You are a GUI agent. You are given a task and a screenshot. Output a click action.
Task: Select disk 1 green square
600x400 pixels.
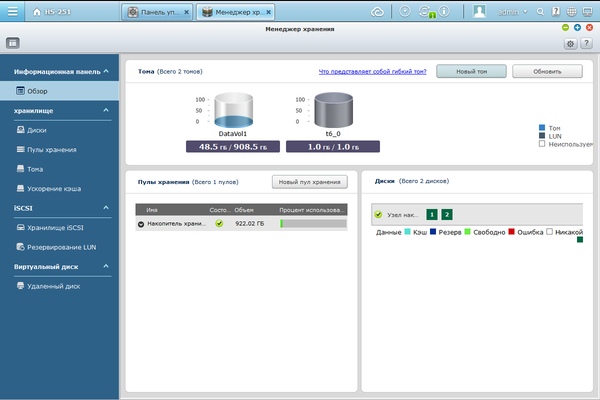(x=432, y=214)
